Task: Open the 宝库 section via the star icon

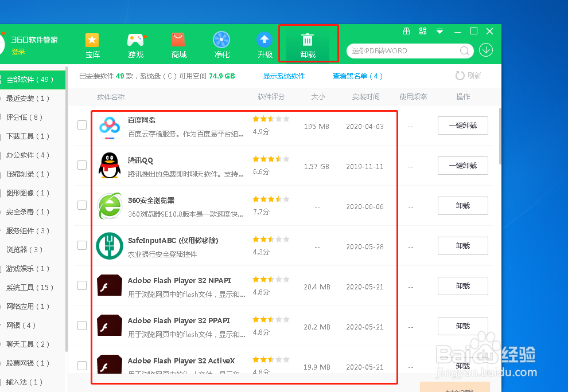Action: (92, 45)
